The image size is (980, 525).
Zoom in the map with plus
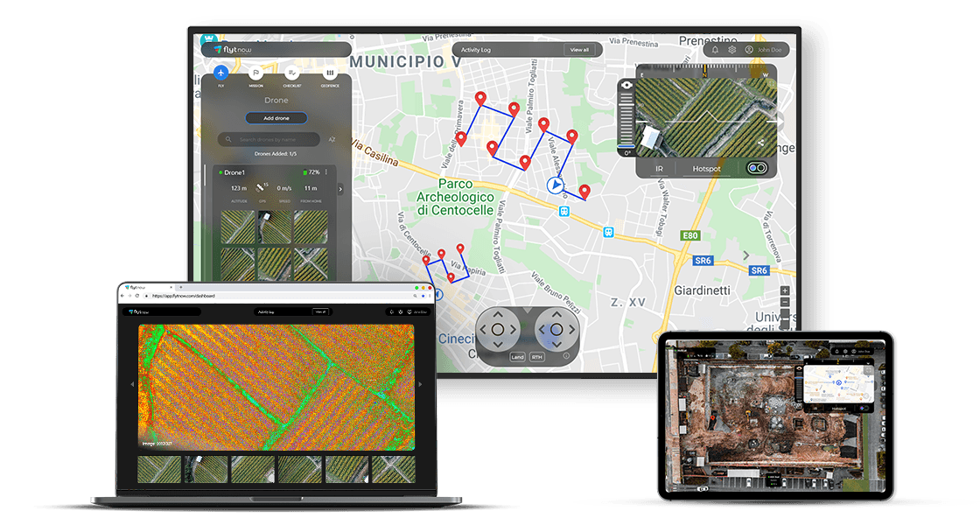pyautogui.click(x=785, y=290)
